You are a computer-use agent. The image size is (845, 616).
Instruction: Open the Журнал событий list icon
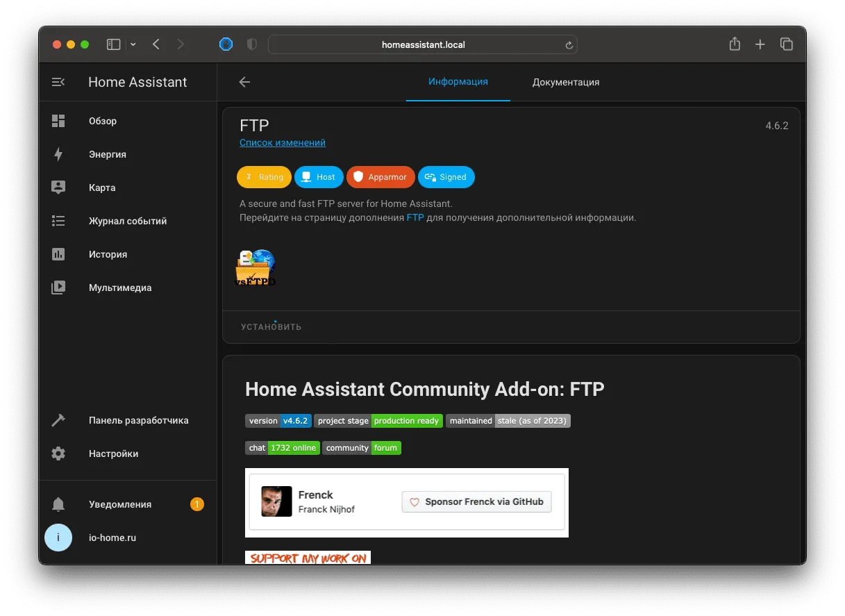pos(58,221)
